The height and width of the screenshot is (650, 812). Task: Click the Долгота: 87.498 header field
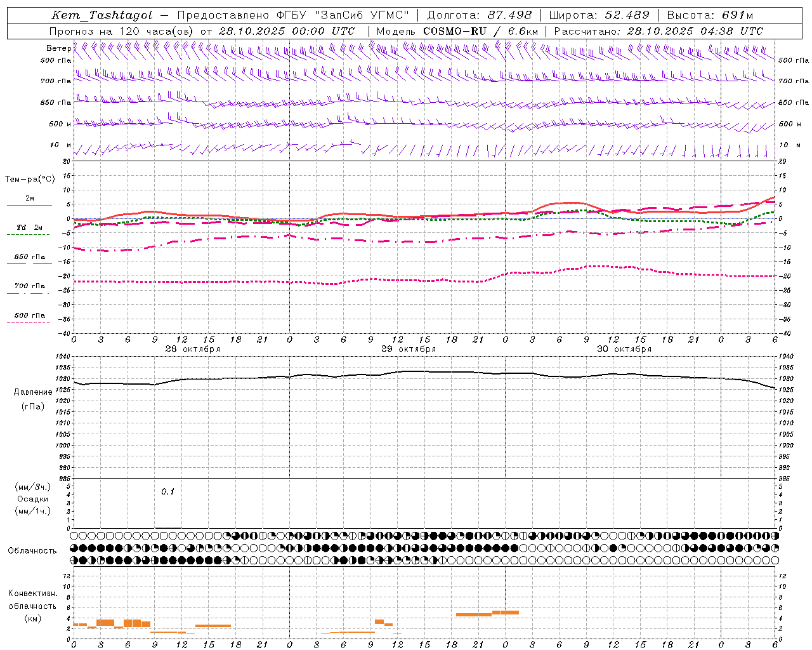tap(480, 15)
